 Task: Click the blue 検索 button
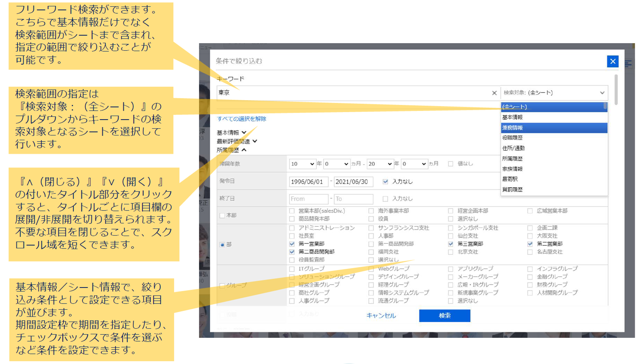(x=445, y=316)
